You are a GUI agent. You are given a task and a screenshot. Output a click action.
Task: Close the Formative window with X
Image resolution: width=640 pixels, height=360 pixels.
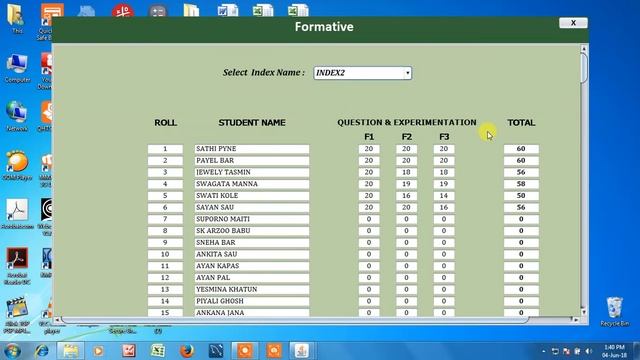tap(573, 23)
